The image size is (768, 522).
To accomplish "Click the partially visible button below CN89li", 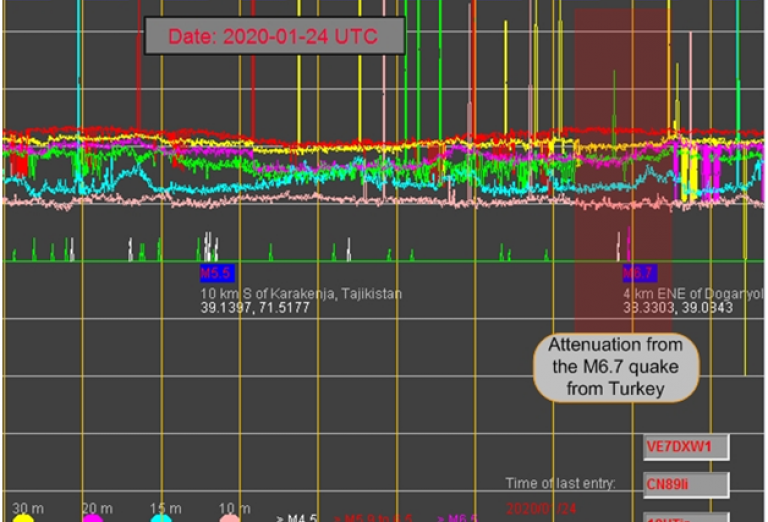I will (x=685, y=518).
